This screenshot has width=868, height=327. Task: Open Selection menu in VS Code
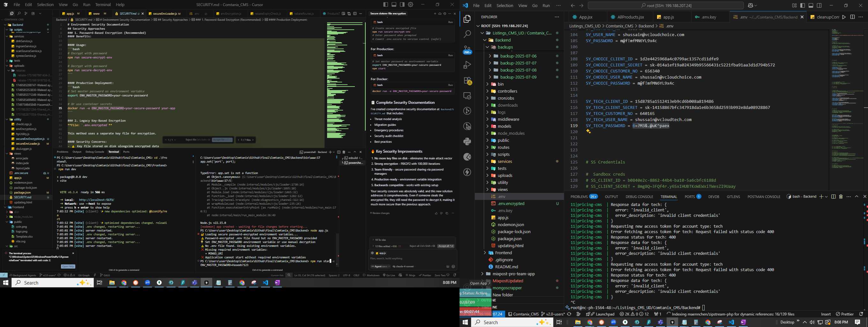505,5
